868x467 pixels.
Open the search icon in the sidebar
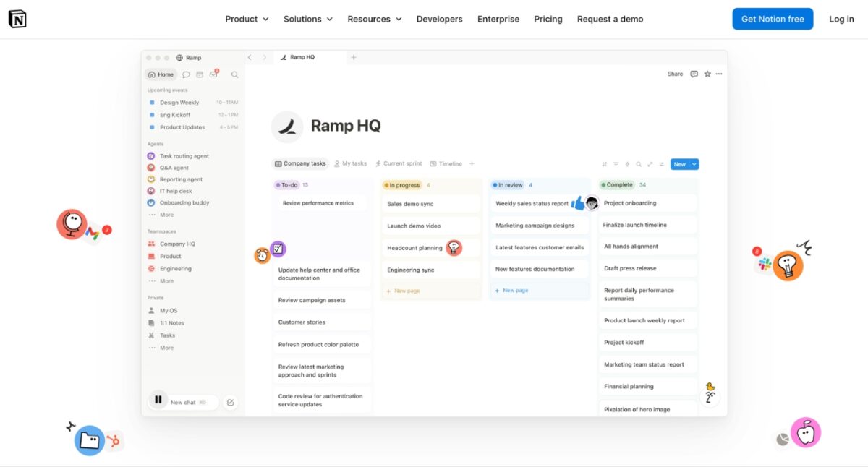tap(234, 74)
